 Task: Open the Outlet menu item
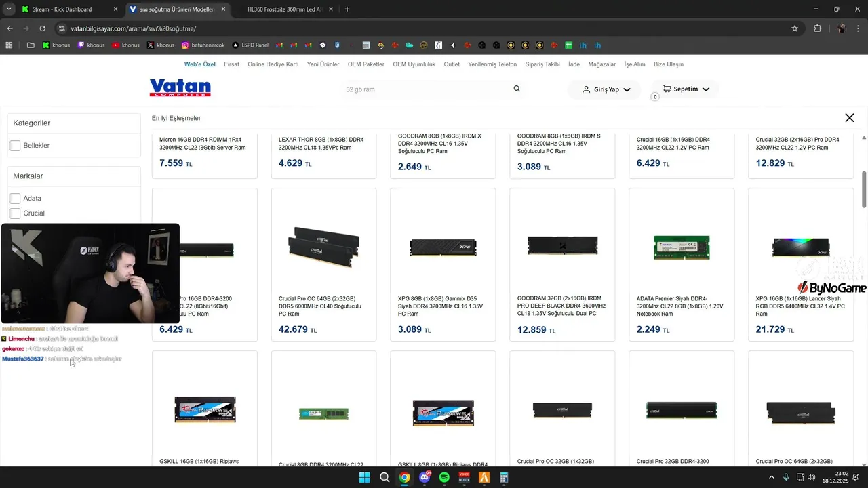point(452,64)
